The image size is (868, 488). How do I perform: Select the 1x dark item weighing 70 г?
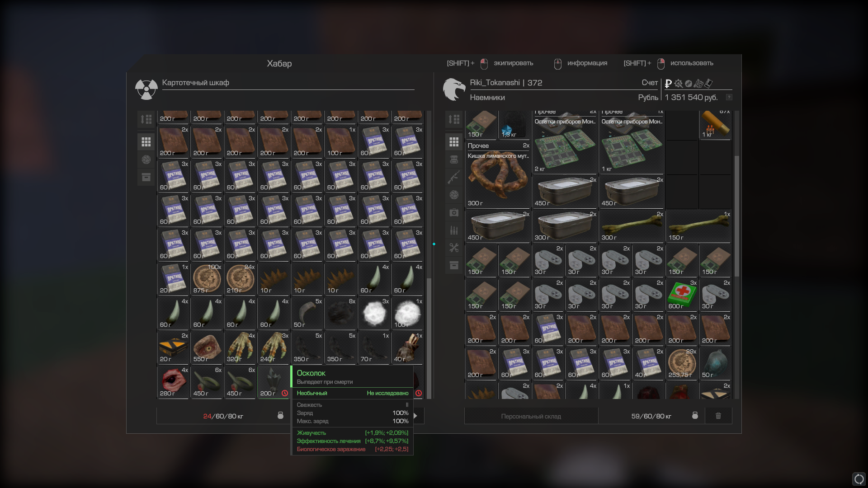[x=373, y=348]
